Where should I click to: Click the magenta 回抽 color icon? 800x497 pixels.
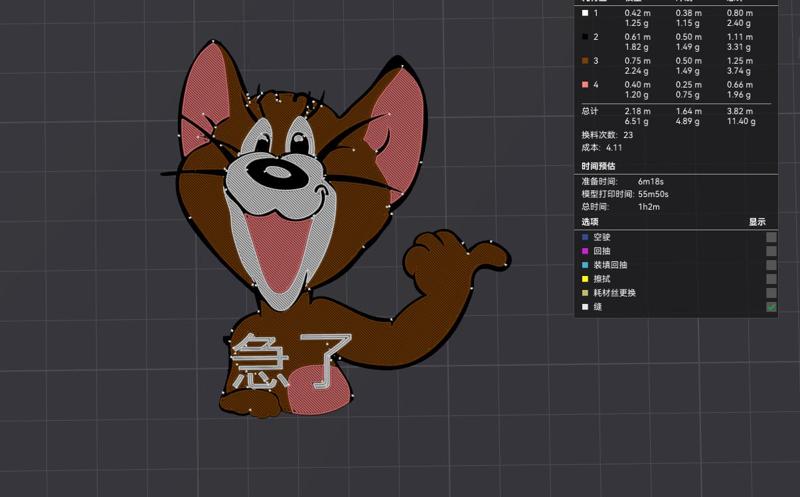[585, 251]
